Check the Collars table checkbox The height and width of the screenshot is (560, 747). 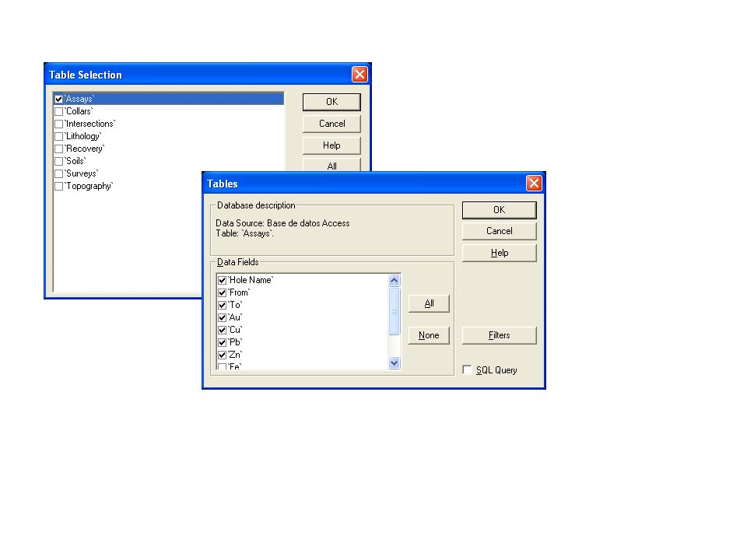pyautogui.click(x=58, y=111)
